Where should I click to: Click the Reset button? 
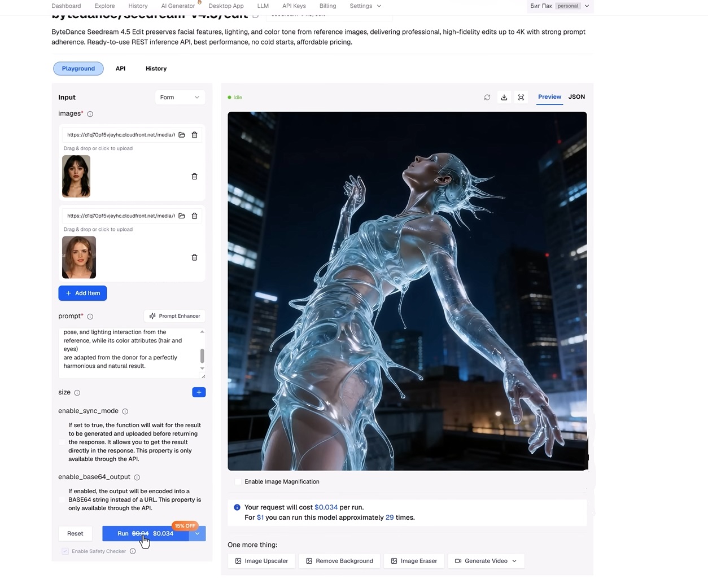point(75,534)
